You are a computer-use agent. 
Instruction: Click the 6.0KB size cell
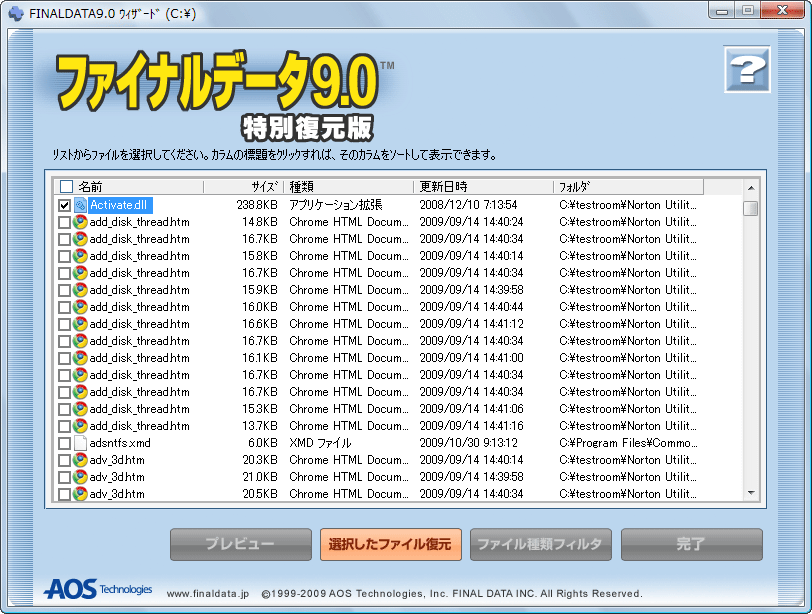tap(263, 443)
